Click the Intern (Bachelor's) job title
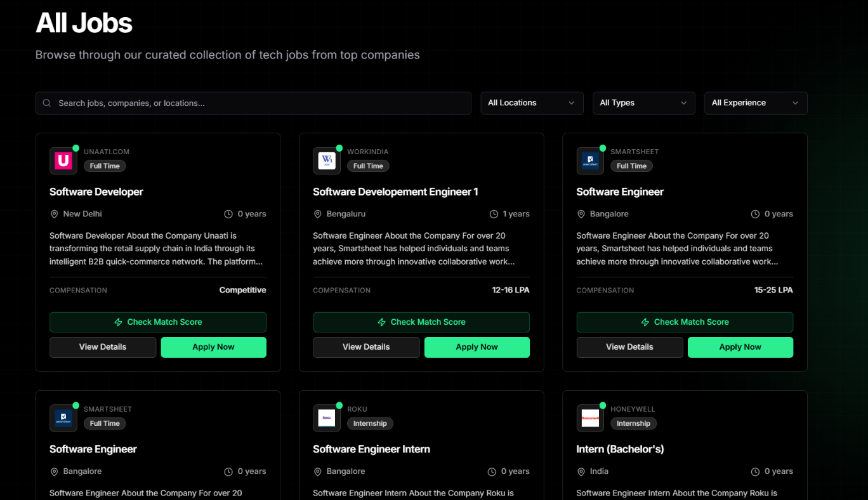Screen dimensions: 868x500 [620, 449]
